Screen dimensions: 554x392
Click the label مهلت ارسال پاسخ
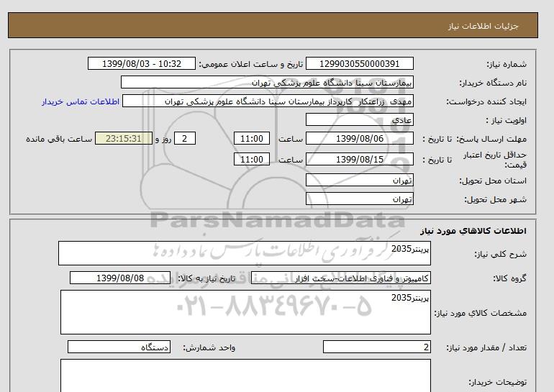(491, 139)
